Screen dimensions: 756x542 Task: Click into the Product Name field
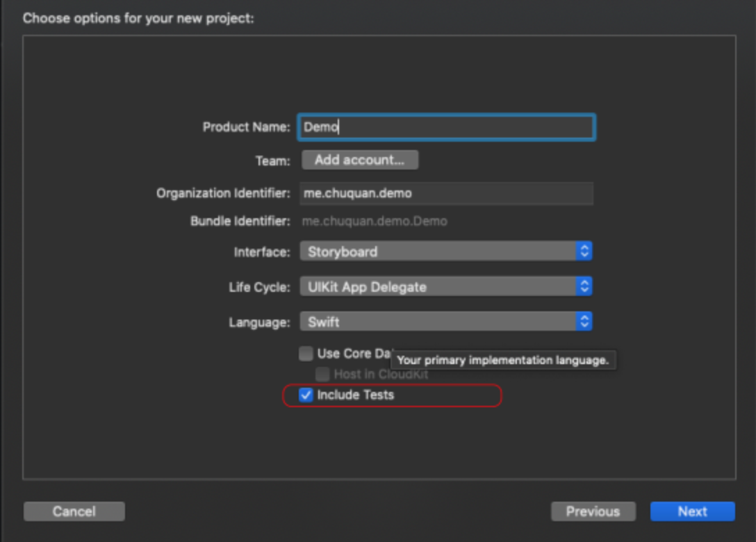click(446, 127)
